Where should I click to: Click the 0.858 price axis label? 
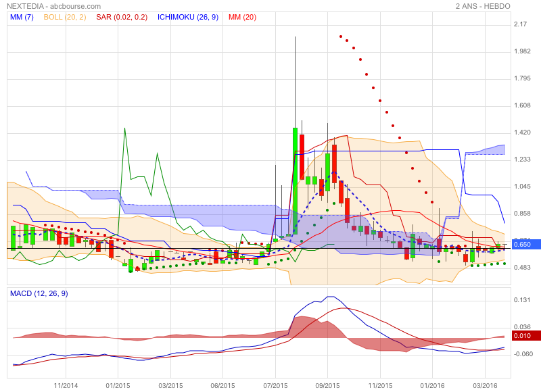click(x=522, y=214)
